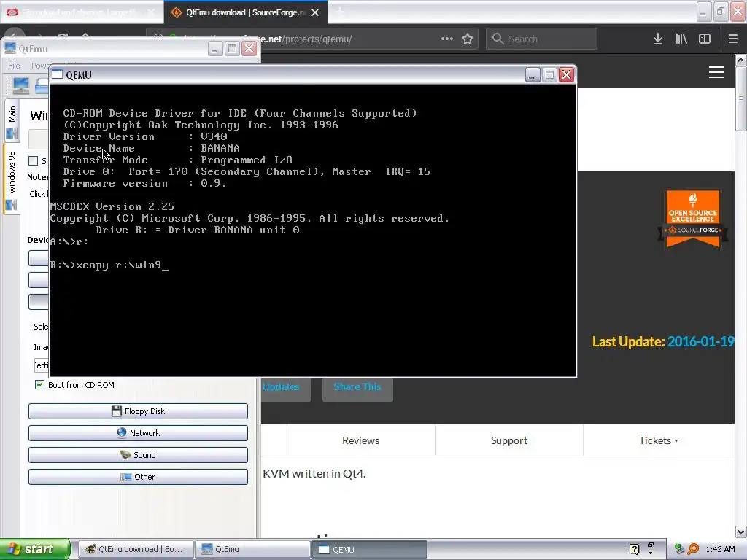Click the network tray icon near clock

click(x=679, y=549)
